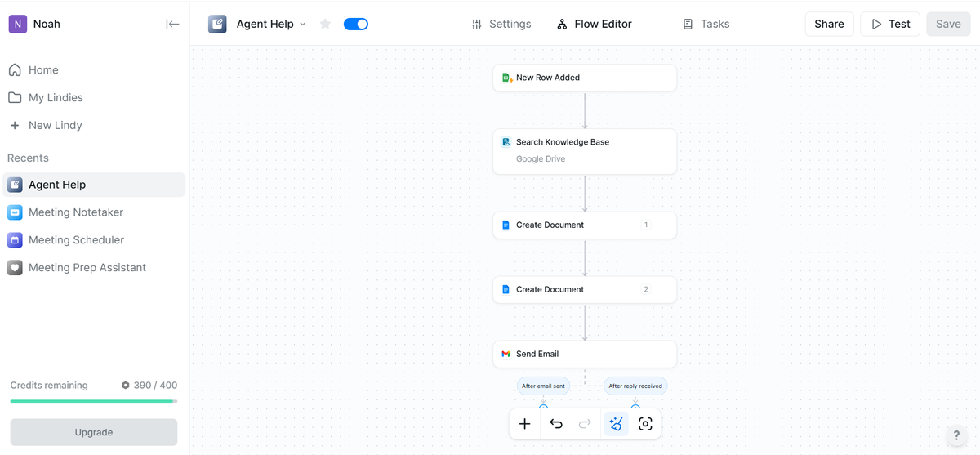Select the Send Email node
This screenshot has height=455, width=980.
click(x=585, y=354)
